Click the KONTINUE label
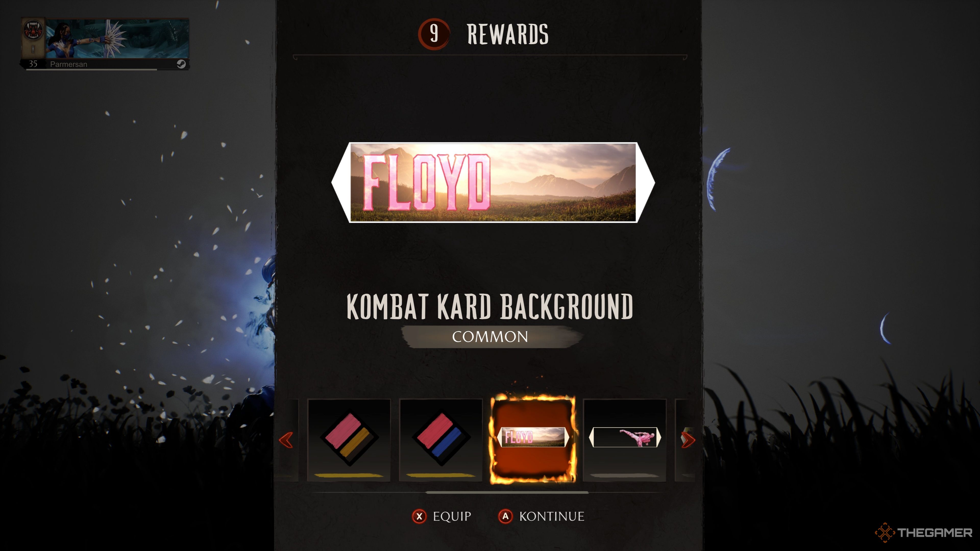980x551 pixels. point(552,516)
